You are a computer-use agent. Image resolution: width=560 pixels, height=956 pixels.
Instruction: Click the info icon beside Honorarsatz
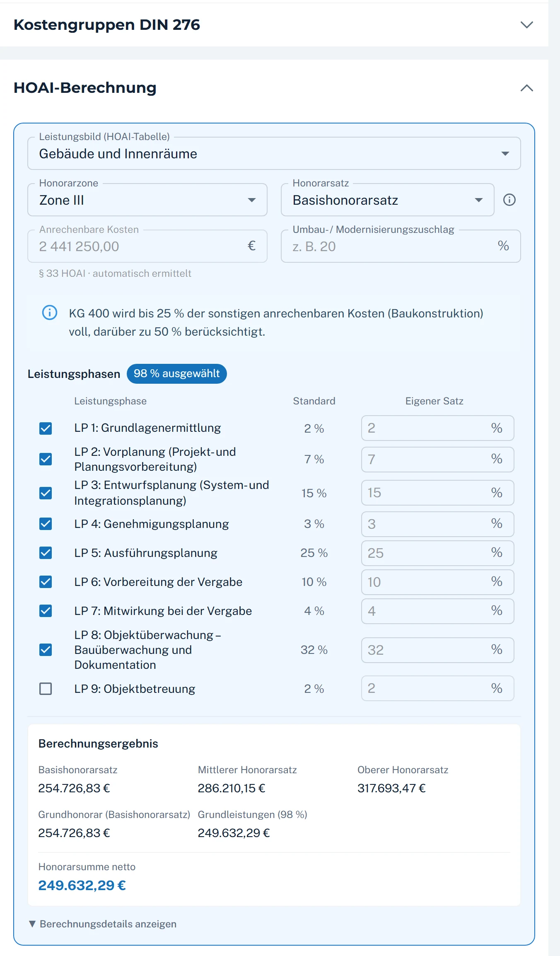[x=509, y=200]
